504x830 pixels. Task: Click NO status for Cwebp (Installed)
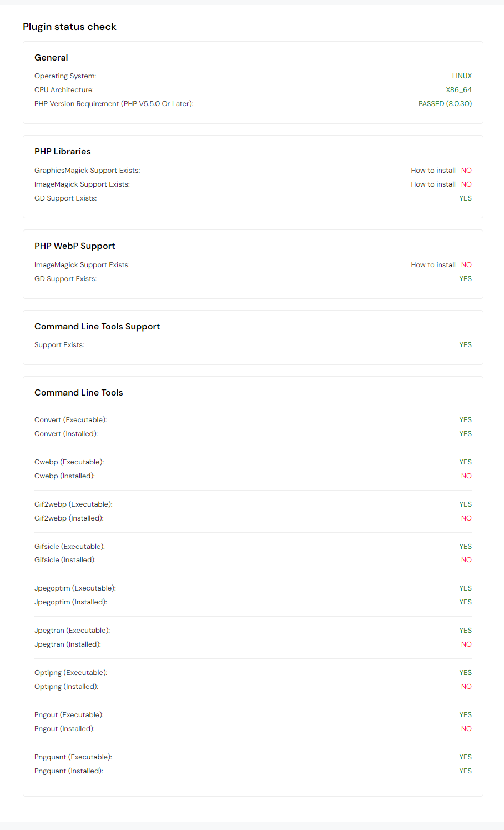466,476
